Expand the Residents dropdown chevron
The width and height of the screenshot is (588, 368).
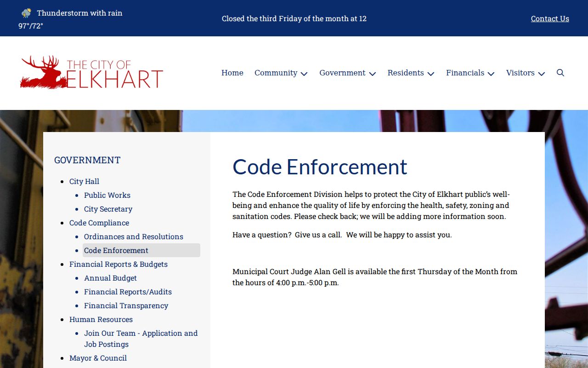[x=431, y=74]
